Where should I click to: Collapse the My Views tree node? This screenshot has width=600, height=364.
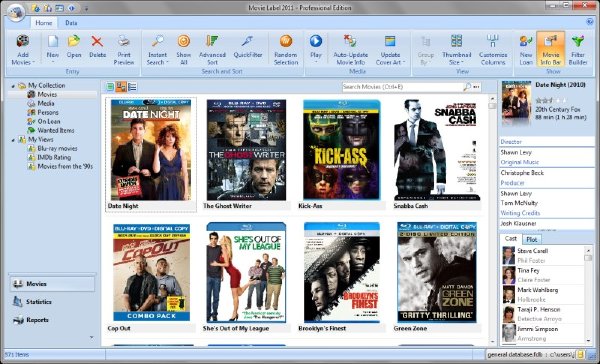pyautogui.click(x=13, y=140)
